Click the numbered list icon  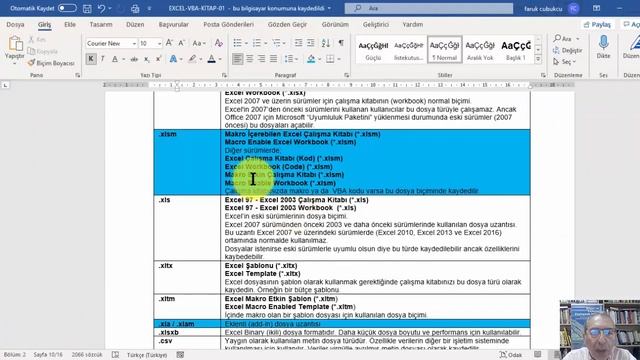point(257,43)
